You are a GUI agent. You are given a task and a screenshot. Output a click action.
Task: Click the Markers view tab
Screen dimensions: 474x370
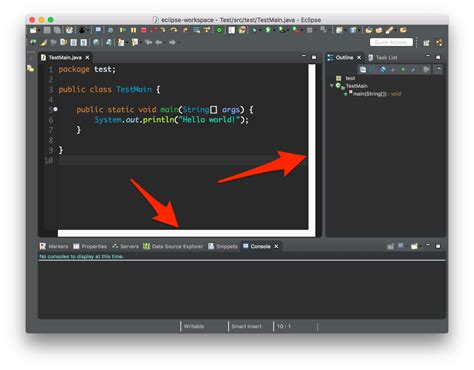(x=54, y=246)
